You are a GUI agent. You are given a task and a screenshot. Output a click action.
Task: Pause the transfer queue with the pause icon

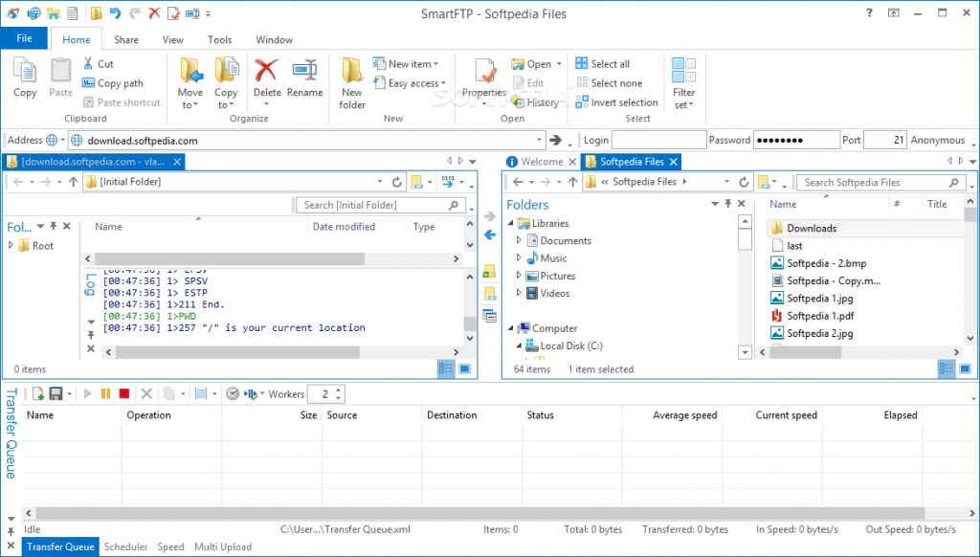click(x=107, y=392)
